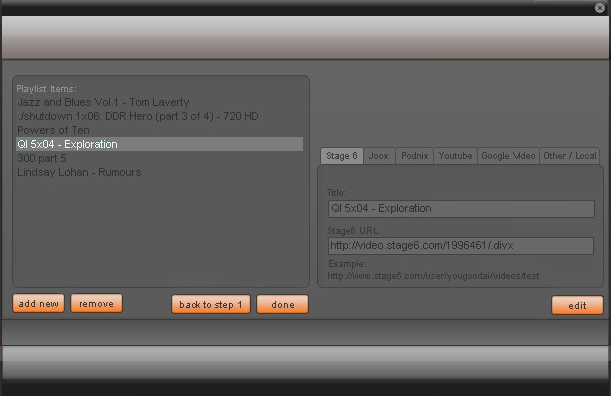The image size is (611, 396).
Task: Select the Podnix source tab
Action: [x=415, y=156]
